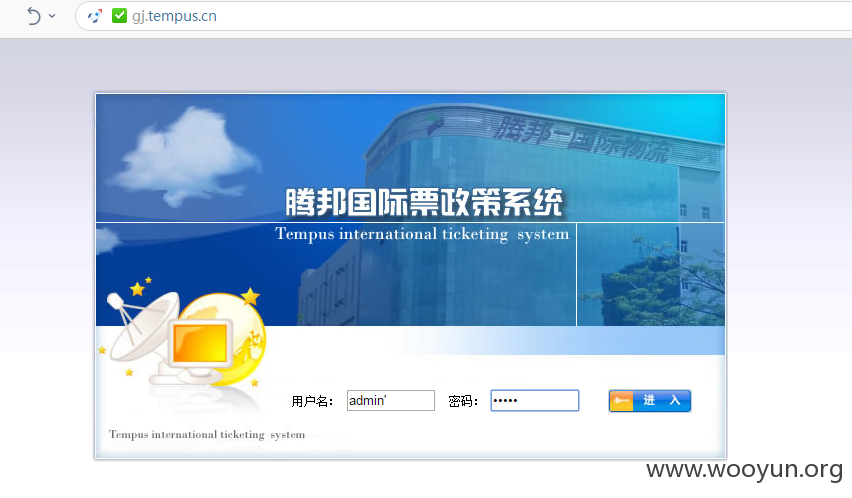Viewport: 852px width, 498px height.
Task: Click the 进入 login button
Action: (x=650, y=401)
